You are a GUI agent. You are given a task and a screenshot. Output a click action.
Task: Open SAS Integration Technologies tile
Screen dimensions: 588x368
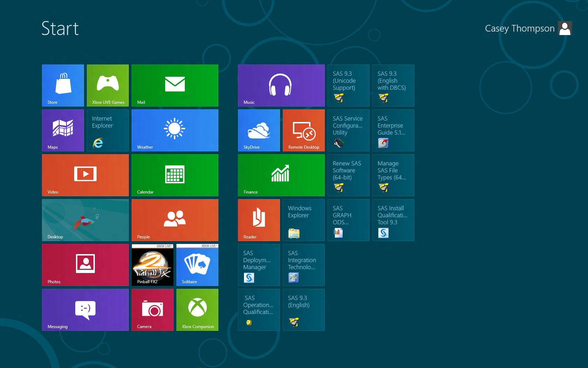(304, 265)
